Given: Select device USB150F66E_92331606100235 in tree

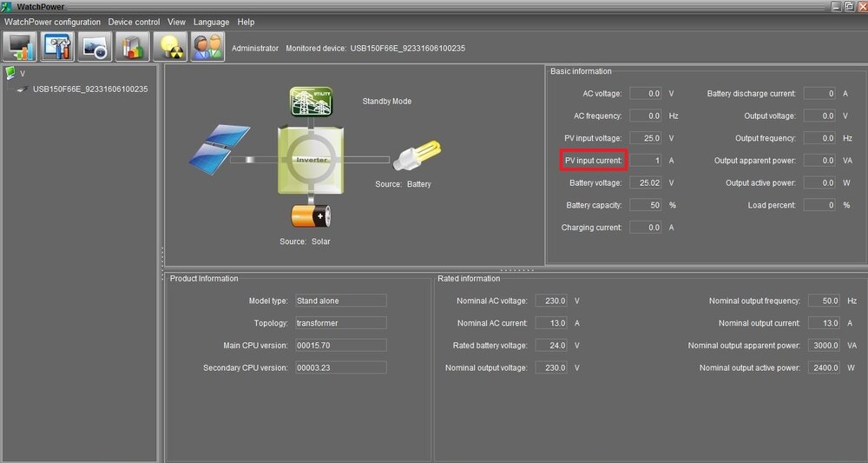Looking at the screenshot, I should (x=89, y=89).
